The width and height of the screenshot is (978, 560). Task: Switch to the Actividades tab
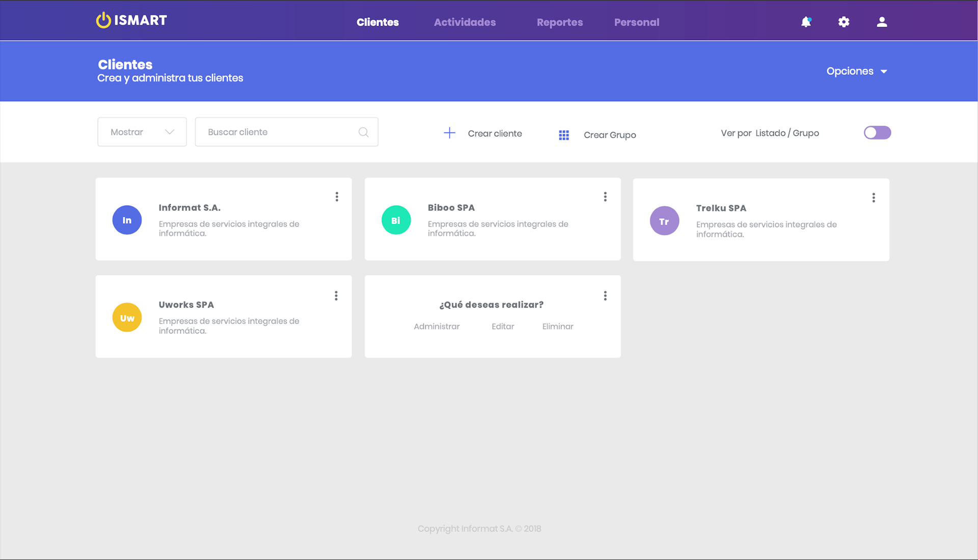pyautogui.click(x=465, y=22)
